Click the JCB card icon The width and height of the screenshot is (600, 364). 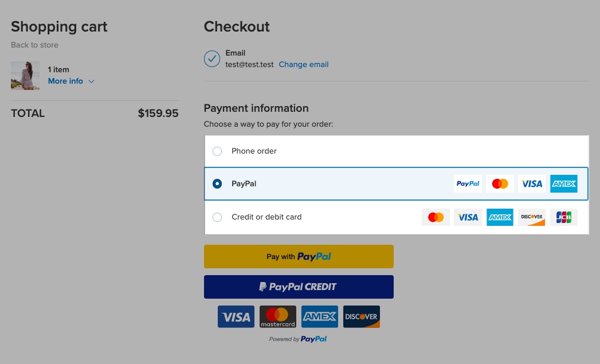tap(563, 217)
